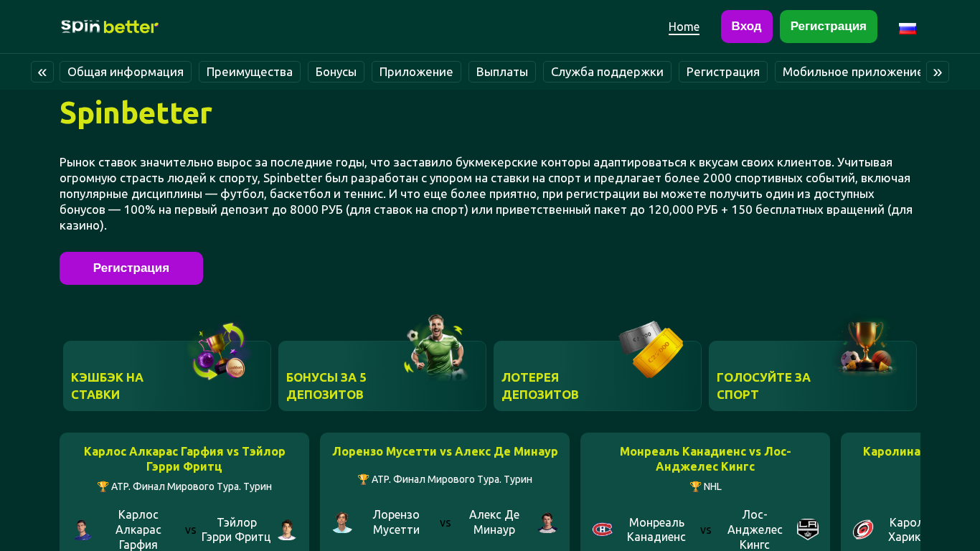Jump to Общая информация section
Screen dimensions: 980x551
point(126,72)
